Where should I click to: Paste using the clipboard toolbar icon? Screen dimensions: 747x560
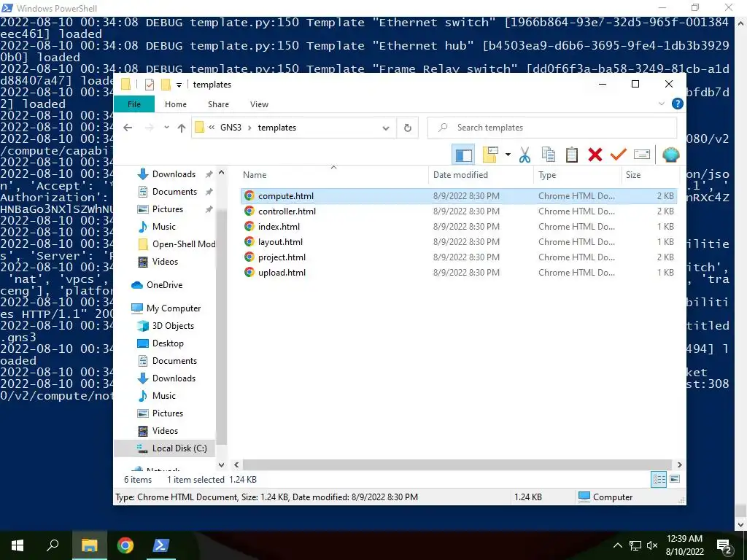[x=572, y=155]
